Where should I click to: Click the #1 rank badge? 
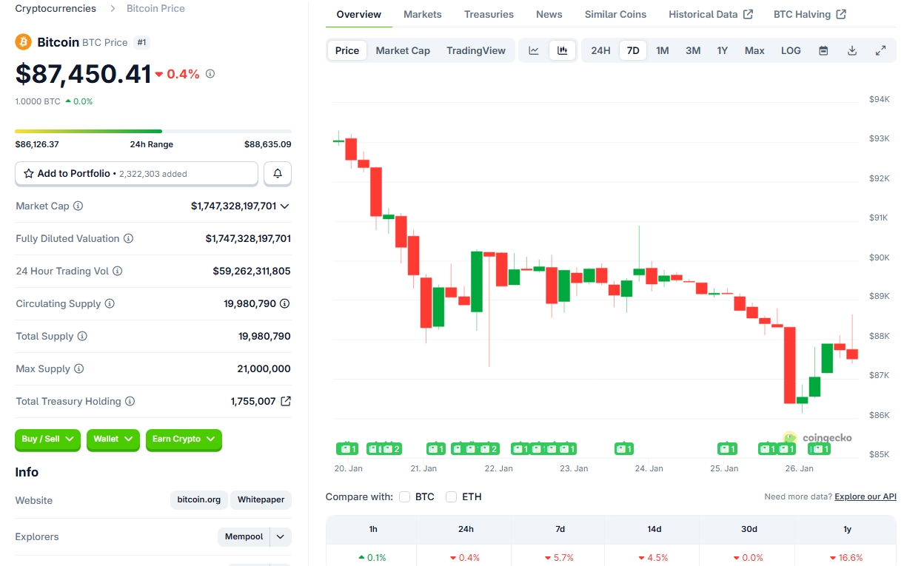pos(141,43)
